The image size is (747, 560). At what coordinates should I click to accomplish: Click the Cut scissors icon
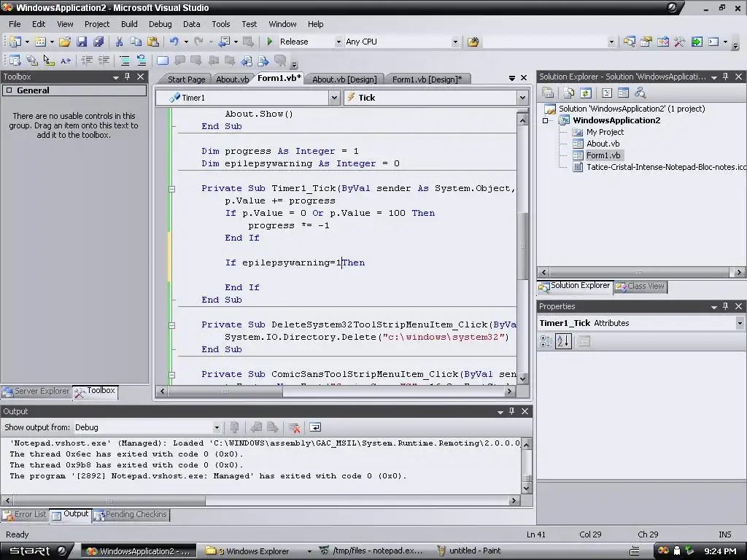pyautogui.click(x=119, y=42)
